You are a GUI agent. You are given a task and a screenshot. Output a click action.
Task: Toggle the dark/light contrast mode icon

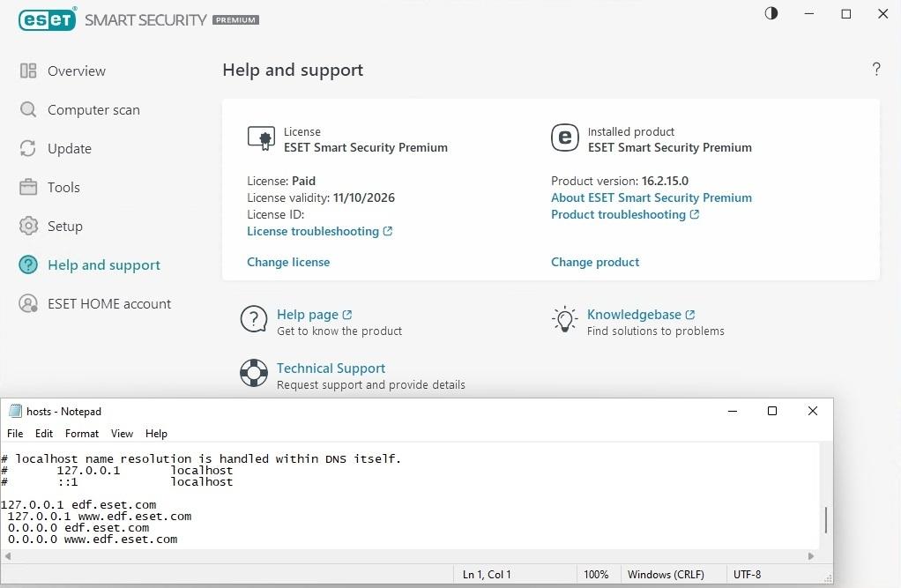pyautogui.click(x=771, y=13)
